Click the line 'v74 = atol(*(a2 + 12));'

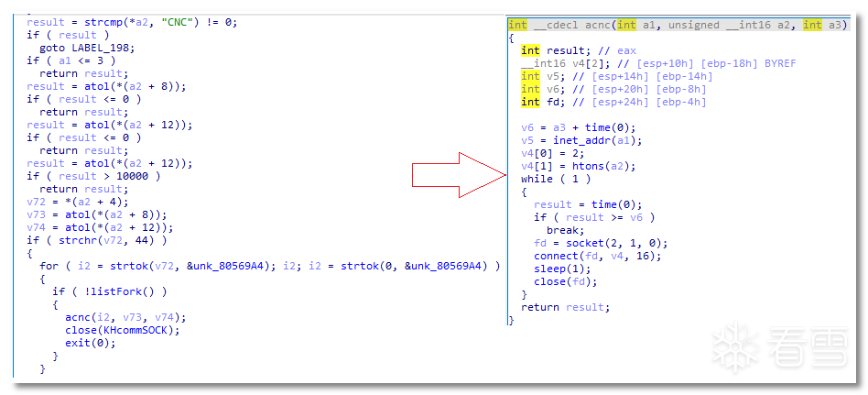100,226
